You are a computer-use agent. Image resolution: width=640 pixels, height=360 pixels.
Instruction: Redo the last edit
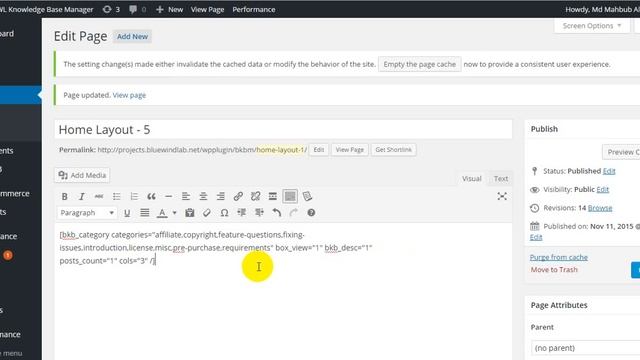click(x=293, y=213)
